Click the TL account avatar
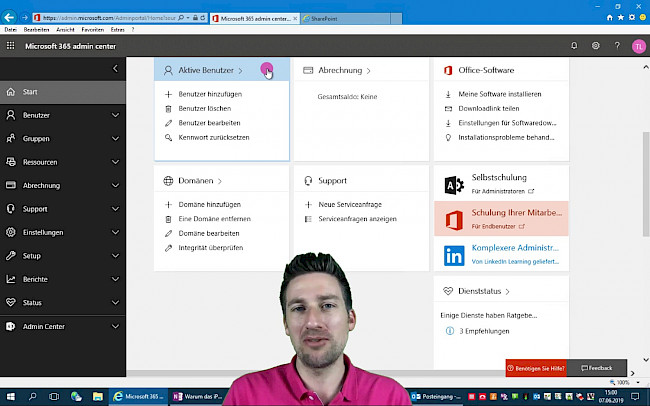Viewport: 650px width, 406px height. (x=639, y=46)
